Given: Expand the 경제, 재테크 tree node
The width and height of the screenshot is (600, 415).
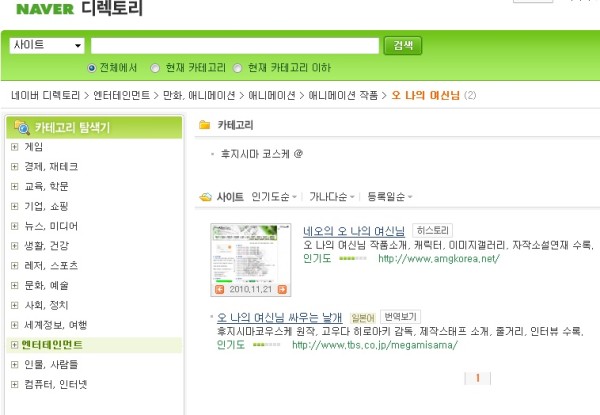Looking at the screenshot, I should point(15,167).
